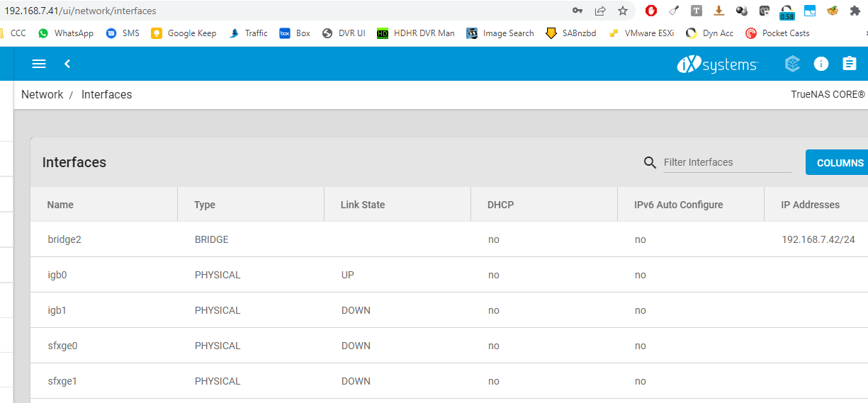The image size is (868, 403).
Task: Sort by the Link State column header
Action: [363, 205]
